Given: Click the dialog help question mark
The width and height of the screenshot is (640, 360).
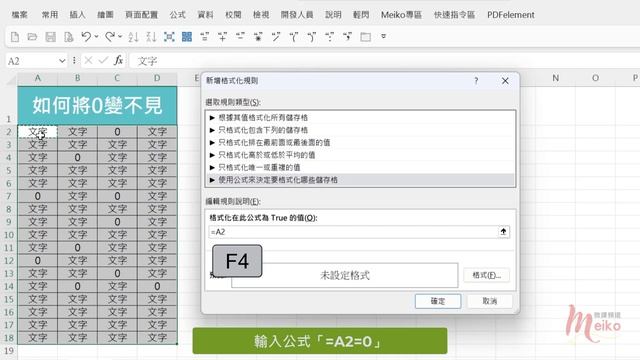Looking at the screenshot, I should (x=476, y=81).
